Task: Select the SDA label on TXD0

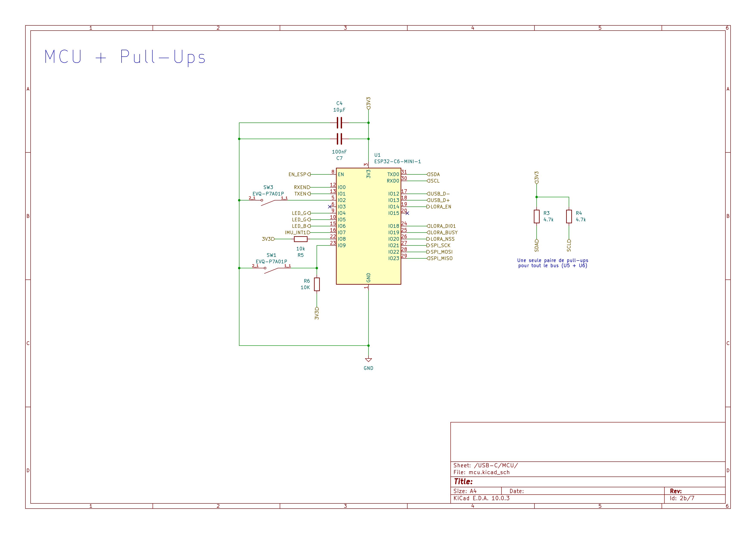Action: 433,174
